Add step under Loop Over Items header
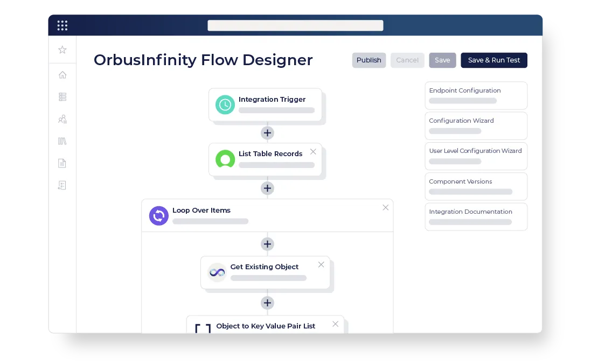 click(x=267, y=244)
